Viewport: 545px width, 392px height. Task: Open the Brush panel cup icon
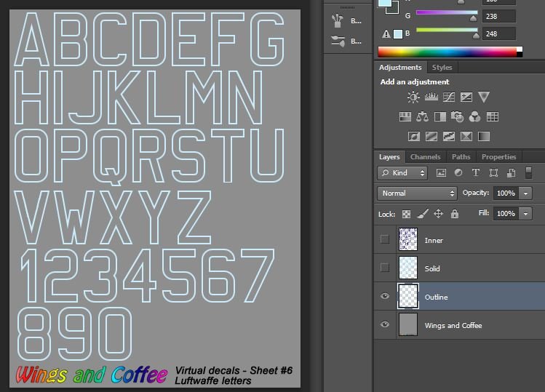(337, 21)
